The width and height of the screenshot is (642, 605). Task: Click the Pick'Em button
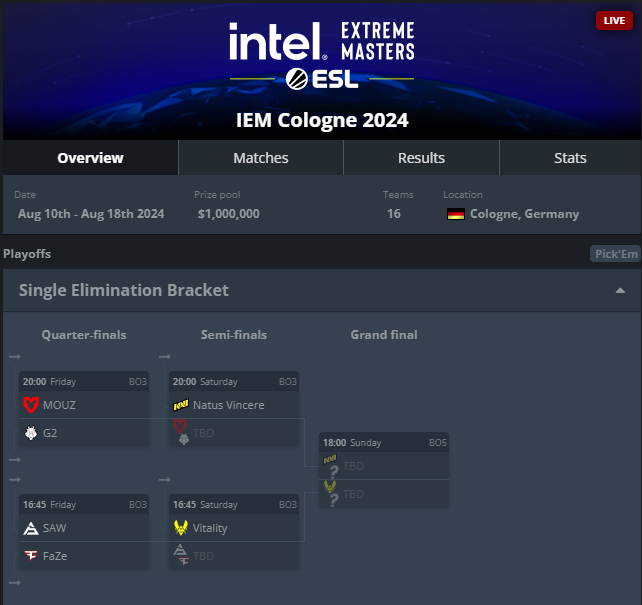click(615, 254)
